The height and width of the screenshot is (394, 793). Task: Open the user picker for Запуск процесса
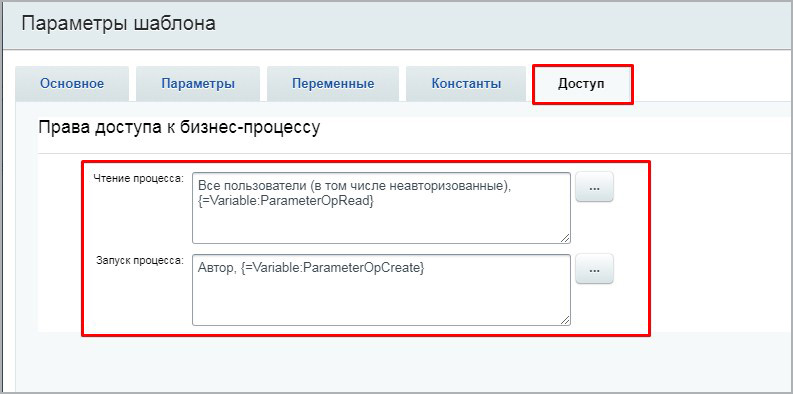pyautogui.click(x=594, y=270)
